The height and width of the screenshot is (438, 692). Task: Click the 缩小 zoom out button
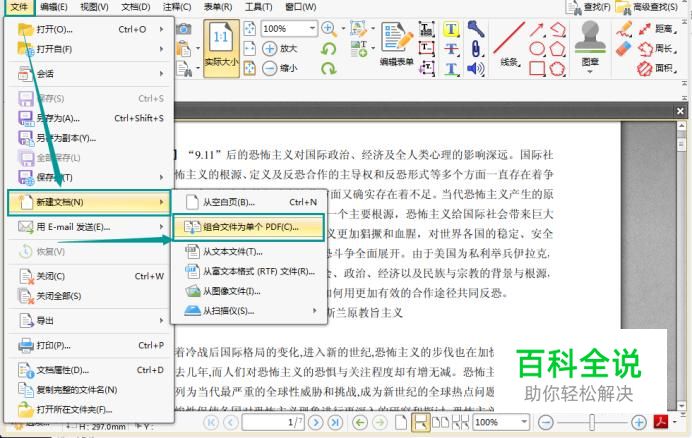280,68
